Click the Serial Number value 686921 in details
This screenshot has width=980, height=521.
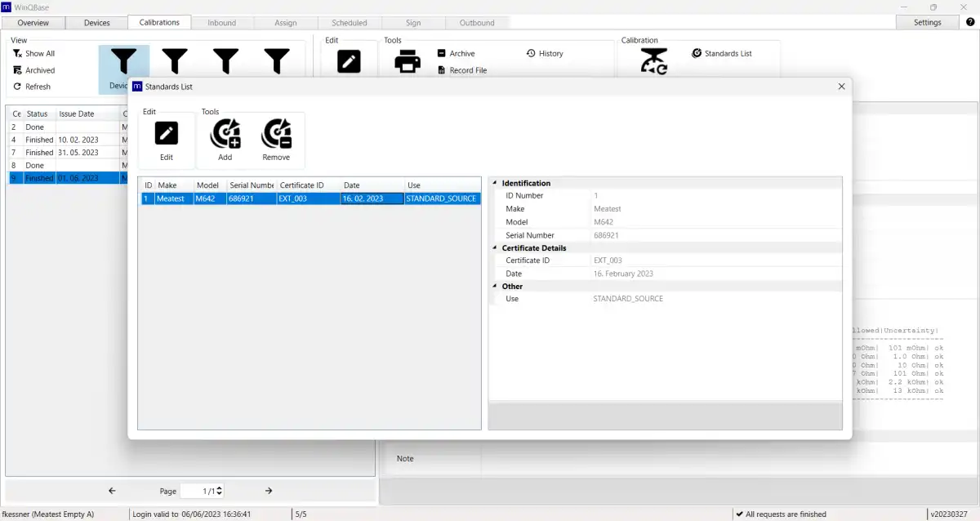(606, 235)
